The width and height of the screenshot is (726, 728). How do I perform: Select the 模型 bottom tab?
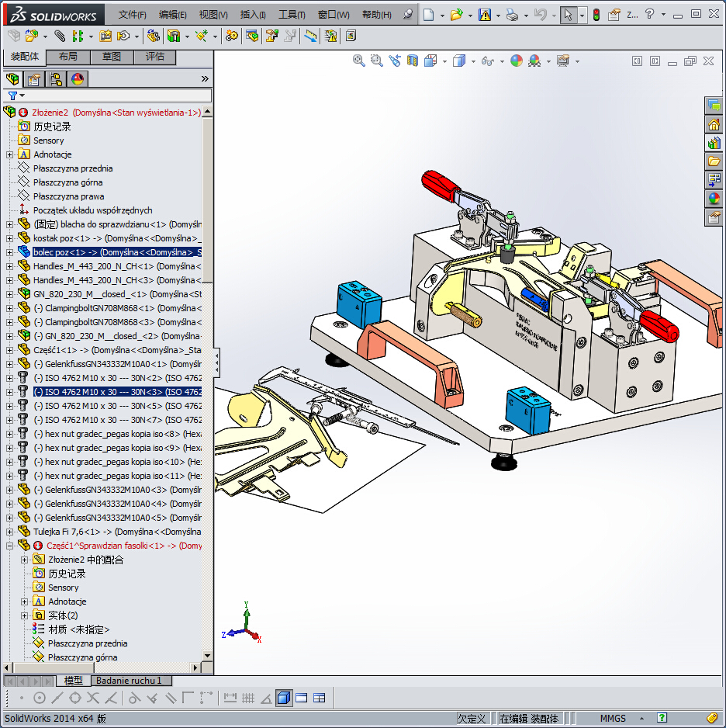[x=73, y=681]
